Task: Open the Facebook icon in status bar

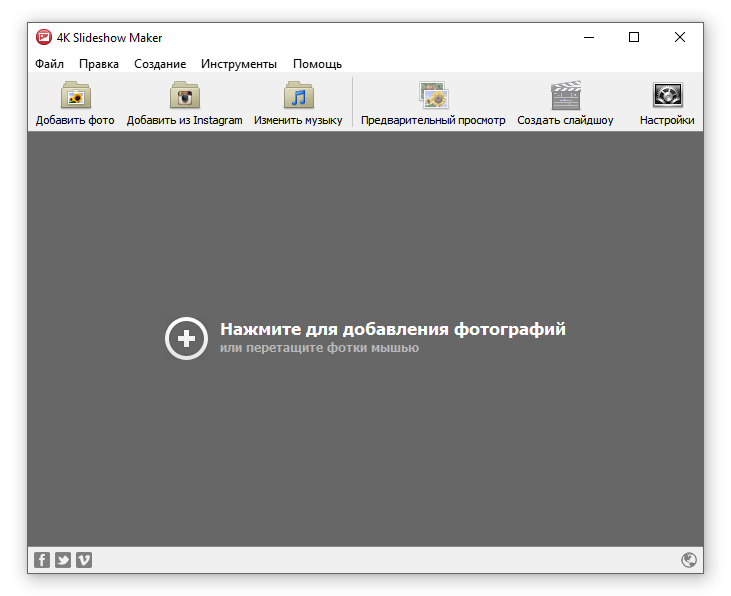Action: coord(42,560)
